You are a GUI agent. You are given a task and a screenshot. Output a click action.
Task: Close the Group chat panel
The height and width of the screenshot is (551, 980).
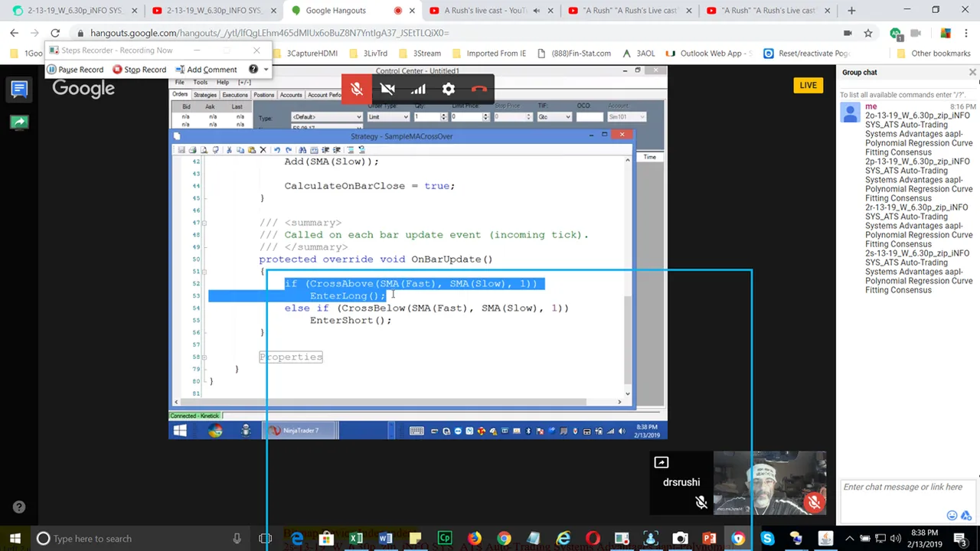tap(972, 72)
